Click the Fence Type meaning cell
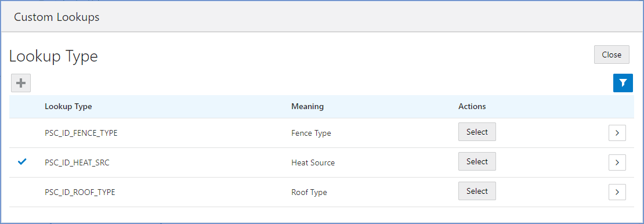The height and width of the screenshot is (224, 644). click(x=311, y=133)
